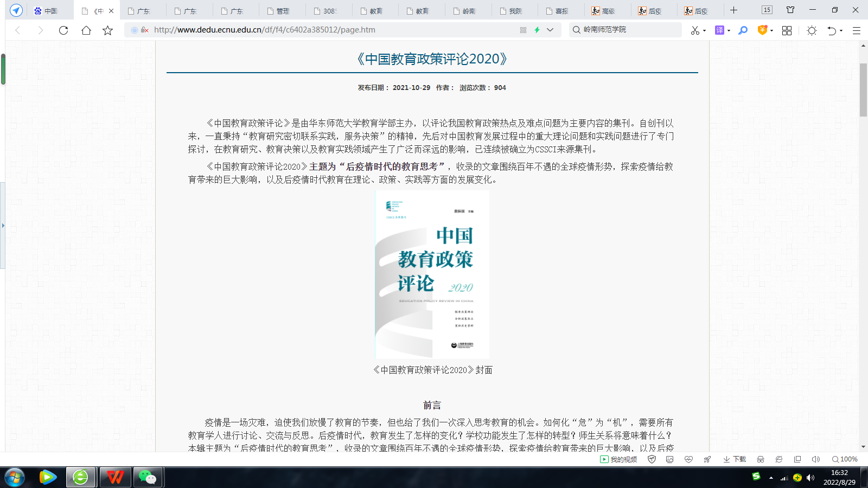Toggle the browser sound icon in the status bar
The height and width of the screenshot is (488, 868).
[x=815, y=459]
